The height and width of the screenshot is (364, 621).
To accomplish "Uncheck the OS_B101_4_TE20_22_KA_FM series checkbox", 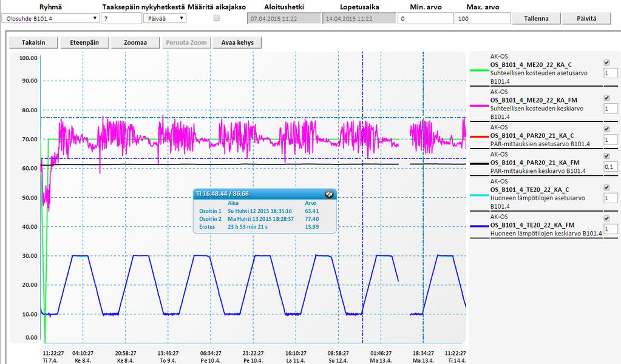I will 606,218.
